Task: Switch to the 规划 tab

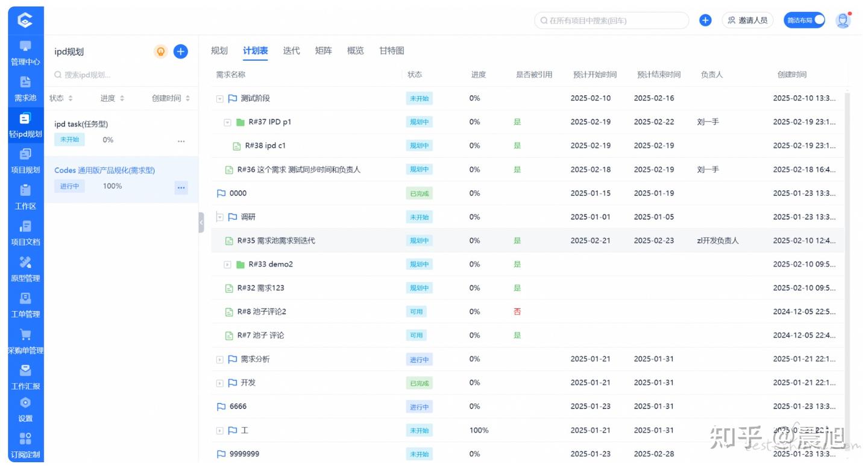Action: click(219, 51)
